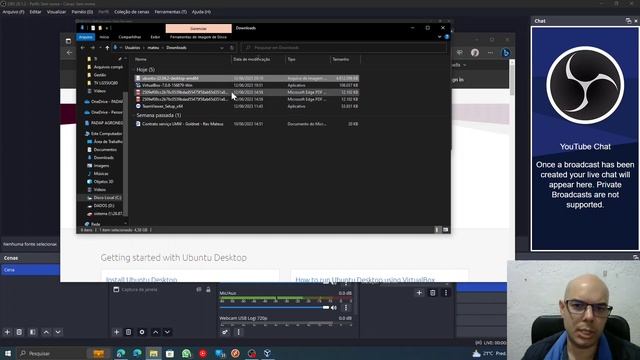Image resolution: width=640 pixels, height=360 pixels.
Task: Select the TeamViewer_Setup_x64 file
Action: click(x=247, y=106)
